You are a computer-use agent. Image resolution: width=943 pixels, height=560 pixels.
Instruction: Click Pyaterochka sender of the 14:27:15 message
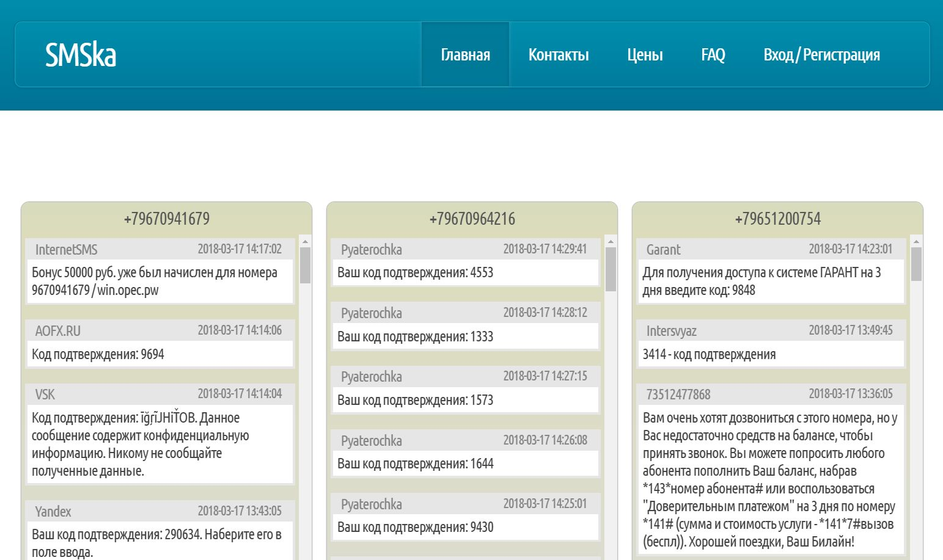(371, 377)
